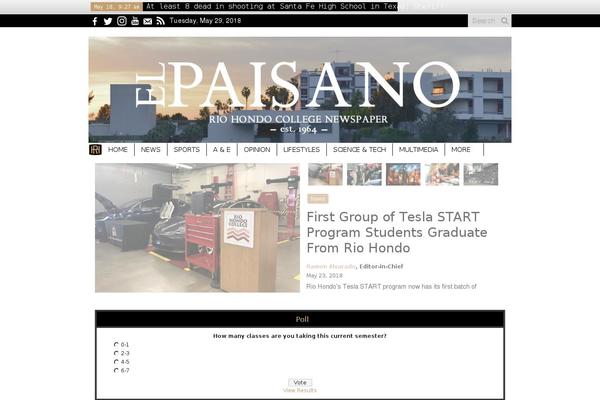Open the Tesla garage featured photo

click(x=197, y=228)
